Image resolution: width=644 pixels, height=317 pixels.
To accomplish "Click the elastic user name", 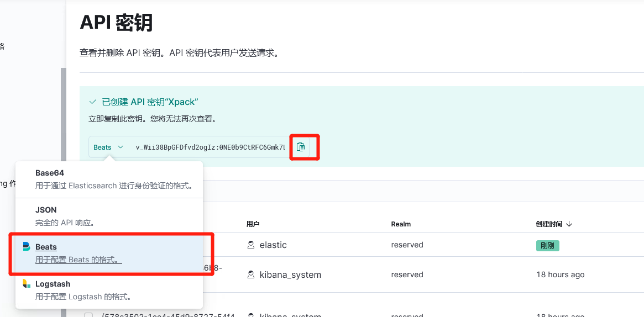I will [x=273, y=245].
